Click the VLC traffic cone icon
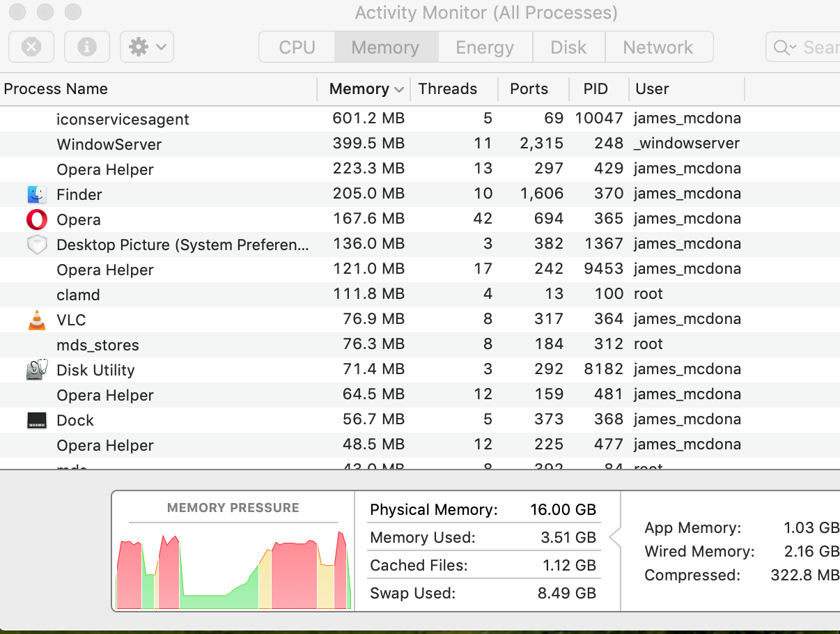Image resolution: width=840 pixels, height=634 pixels. point(37,320)
